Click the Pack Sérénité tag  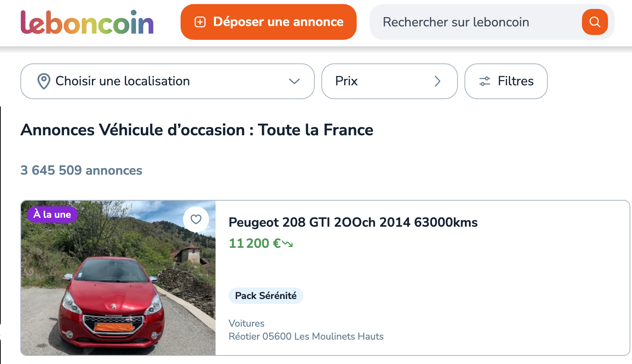coord(266,296)
